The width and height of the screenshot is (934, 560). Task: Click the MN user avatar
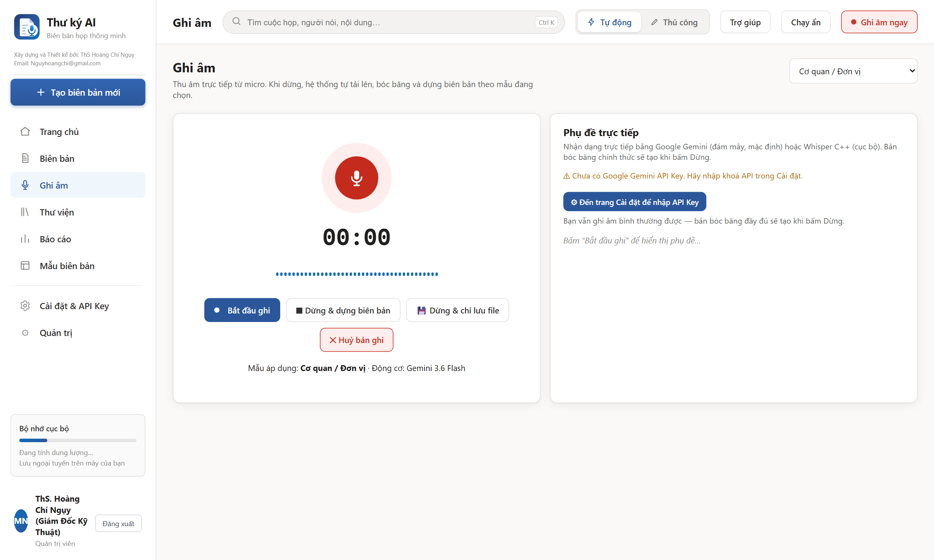[21, 521]
